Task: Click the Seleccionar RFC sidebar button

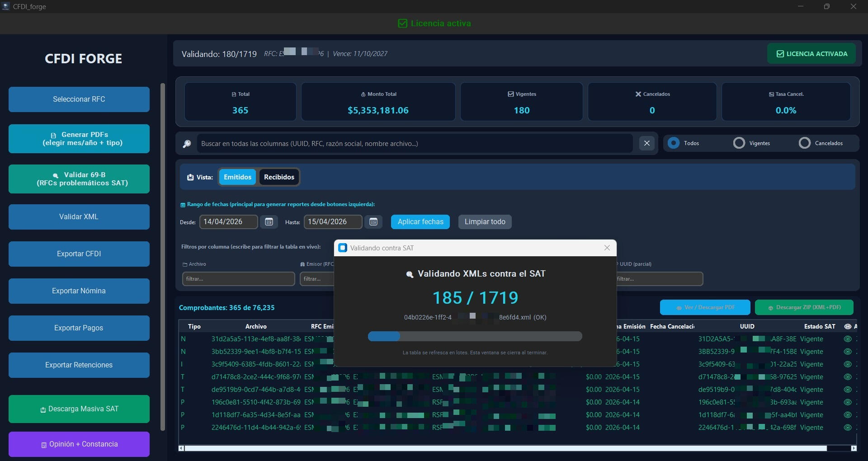Action: coord(79,99)
